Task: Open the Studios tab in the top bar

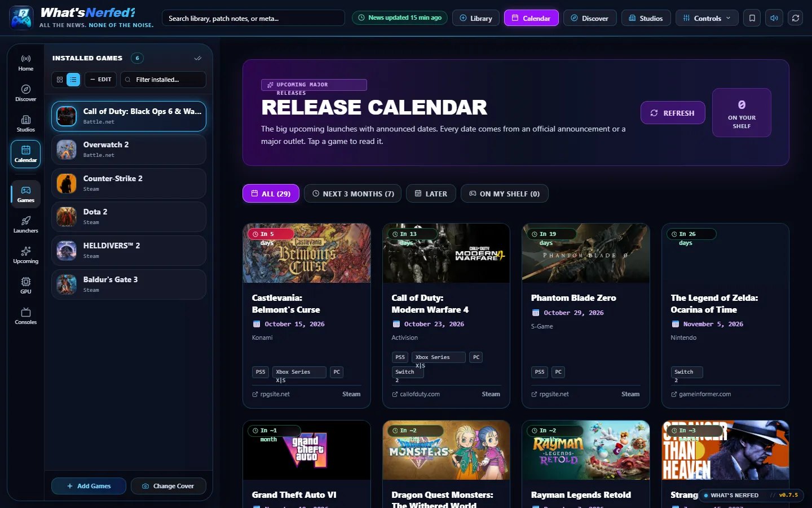Action: click(x=646, y=18)
